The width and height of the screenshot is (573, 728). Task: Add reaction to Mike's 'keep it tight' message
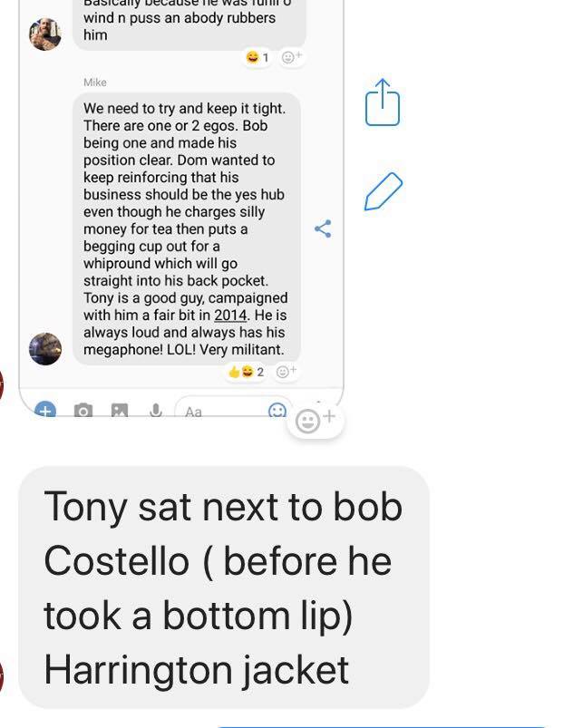point(286,372)
